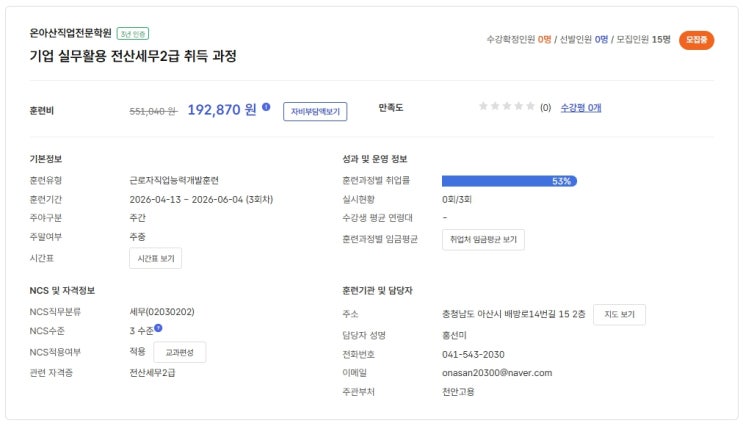This screenshot has width=743, height=426.
Task: Open the 시간표 보기 timetable button
Action: (156, 259)
